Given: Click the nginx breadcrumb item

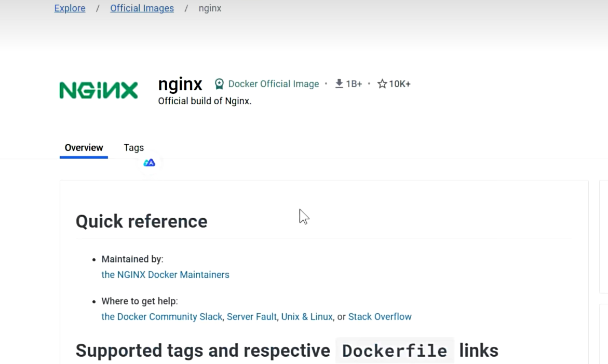Looking at the screenshot, I should click(x=210, y=8).
